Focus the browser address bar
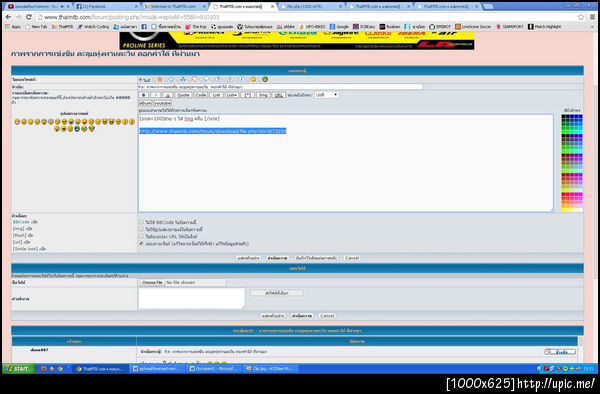 (306, 17)
